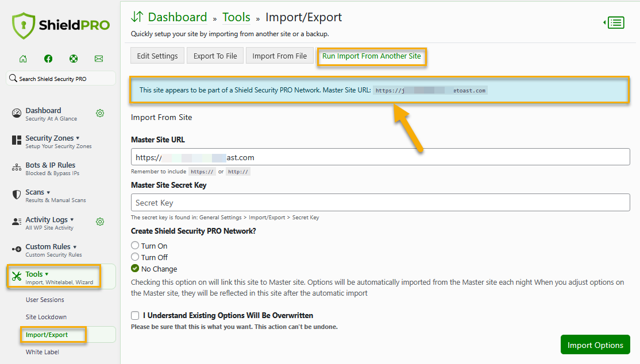Image resolution: width=640 pixels, height=364 pixels.
Task: Open the Facebook icon link
Action: point(48,59)
